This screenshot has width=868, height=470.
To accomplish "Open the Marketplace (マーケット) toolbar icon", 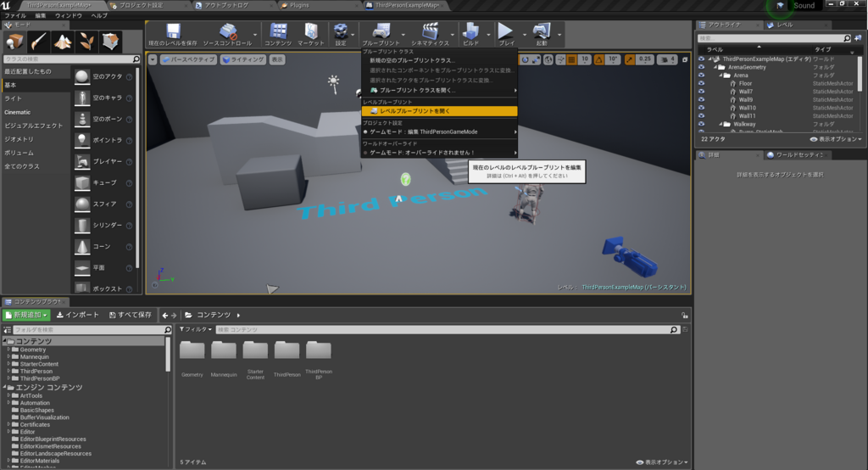I will coord(310,31).
